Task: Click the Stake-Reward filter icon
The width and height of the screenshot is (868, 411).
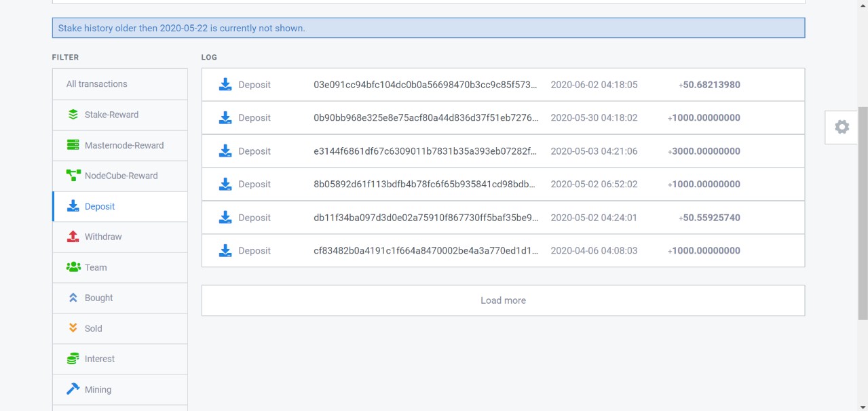Action: coord(73,115)
